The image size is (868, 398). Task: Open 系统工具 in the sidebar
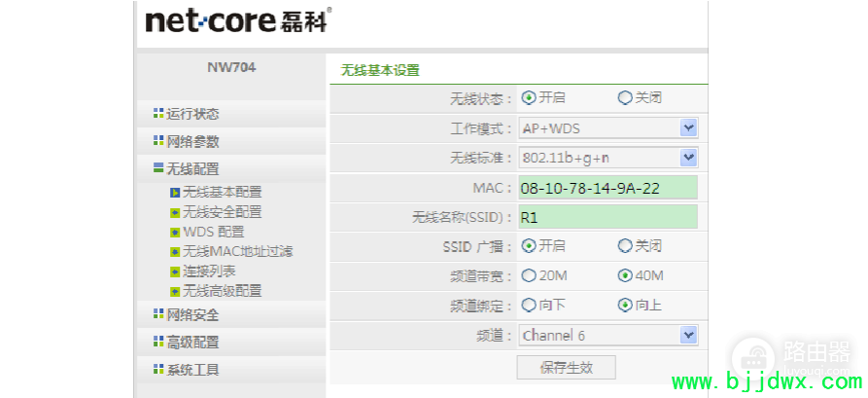coord(192,370)
